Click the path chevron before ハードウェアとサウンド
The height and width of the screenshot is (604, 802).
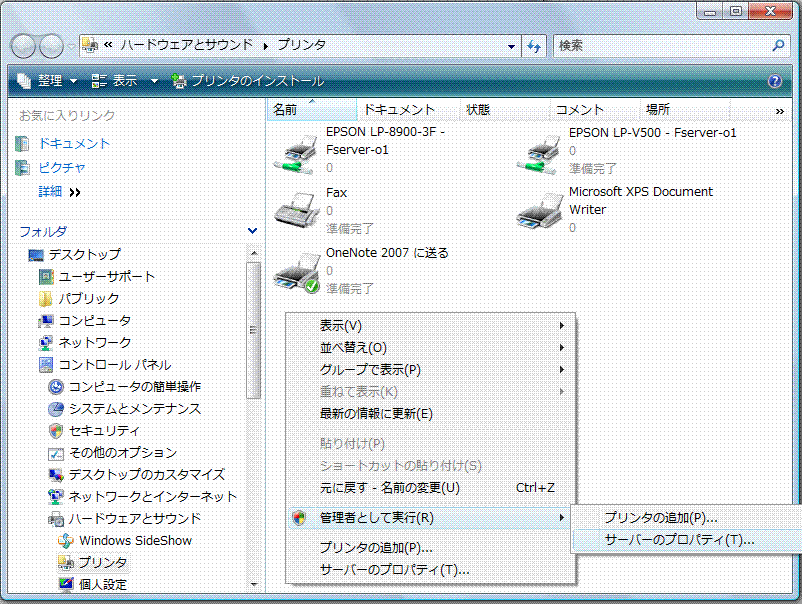(x=108, y=45)
